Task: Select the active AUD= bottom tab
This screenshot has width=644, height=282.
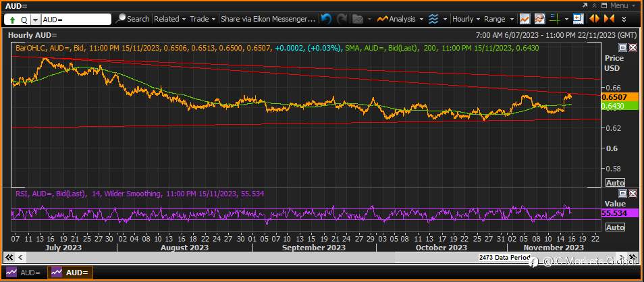Action: [x=70, y=273]
